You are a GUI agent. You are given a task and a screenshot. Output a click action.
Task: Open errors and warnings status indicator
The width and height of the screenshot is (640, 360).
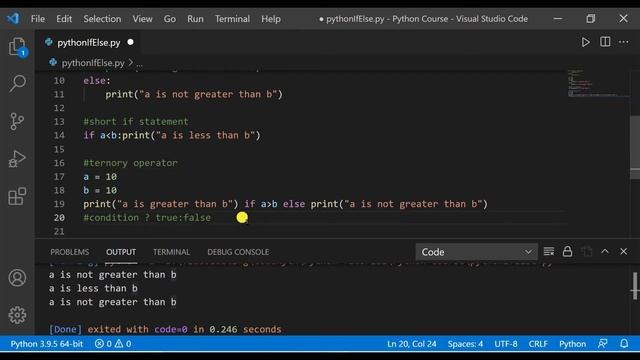[x=113, y=344]
